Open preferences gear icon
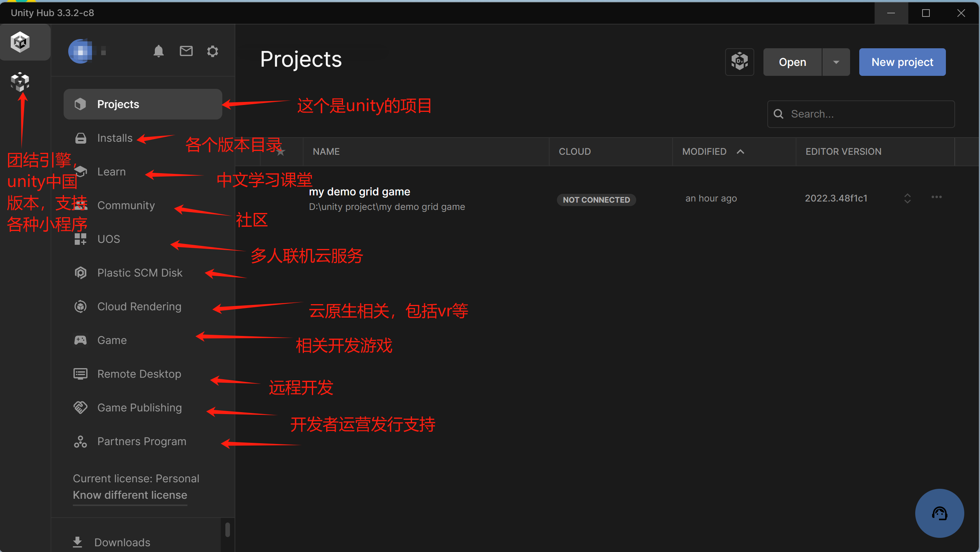 (x=213, y=51)
